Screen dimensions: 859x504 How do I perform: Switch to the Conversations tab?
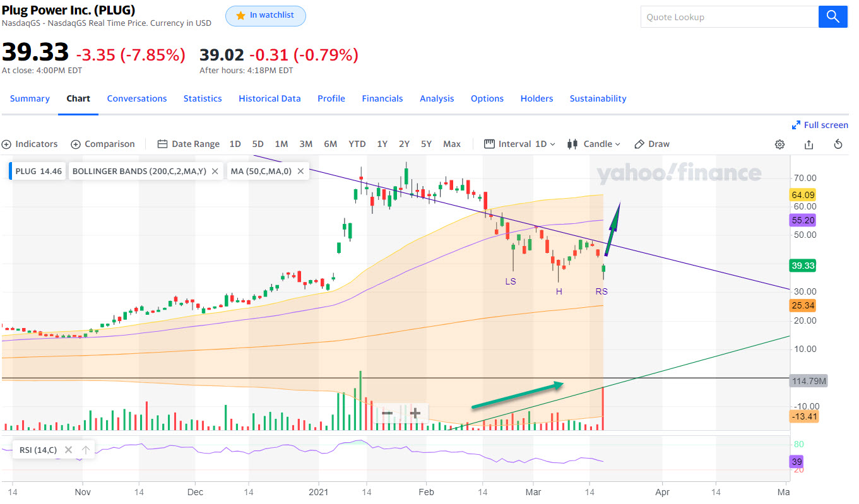137,98
